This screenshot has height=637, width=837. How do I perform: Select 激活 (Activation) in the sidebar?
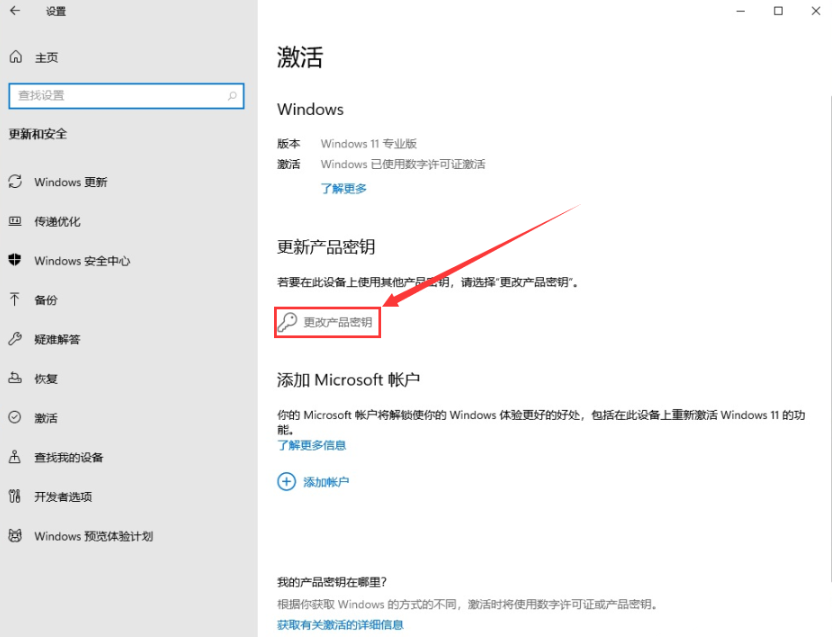(46, 418)
